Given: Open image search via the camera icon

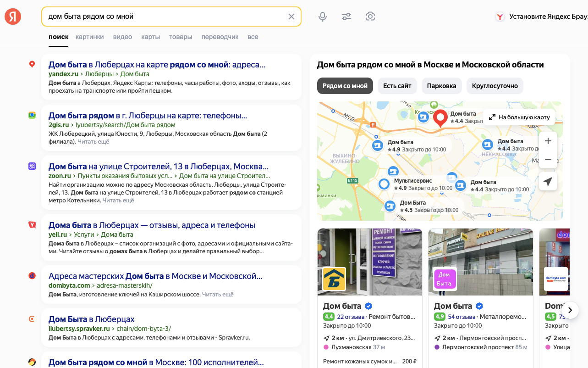Looking at the screenshot, I should 370,16.
